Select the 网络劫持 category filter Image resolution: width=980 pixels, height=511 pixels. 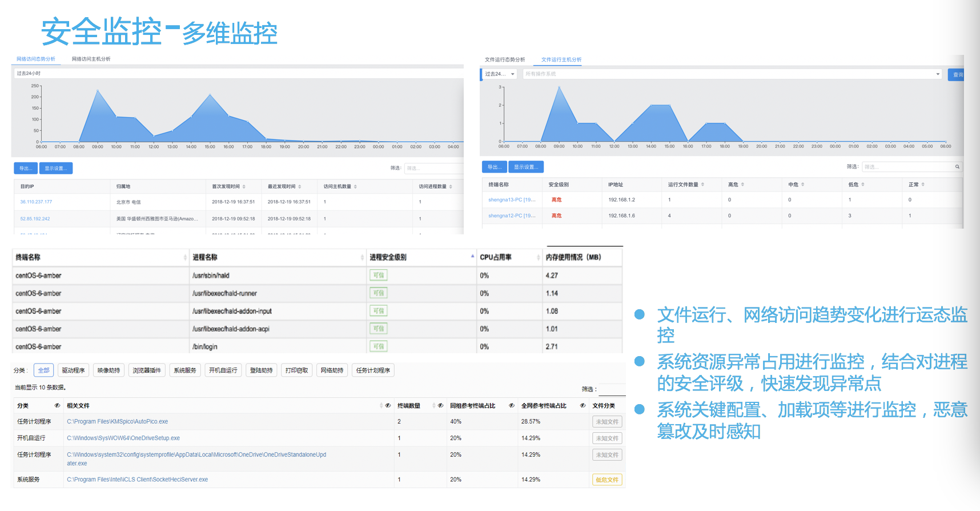(332, 370)
